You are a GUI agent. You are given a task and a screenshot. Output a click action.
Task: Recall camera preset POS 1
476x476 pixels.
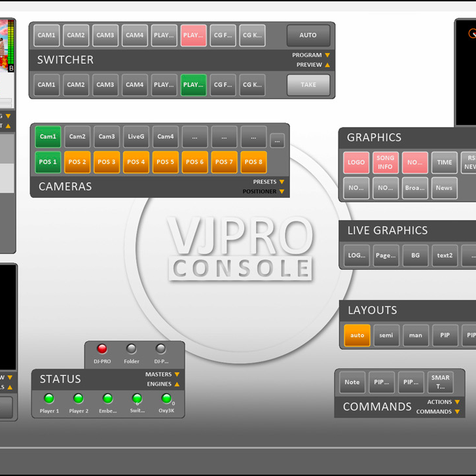point(48,162)
